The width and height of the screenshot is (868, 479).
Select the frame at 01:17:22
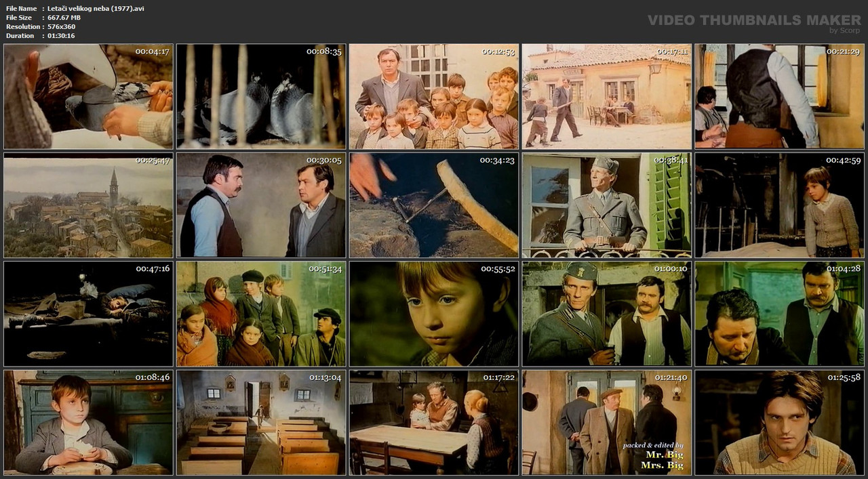pyautogui.click(x=434, y=422)
